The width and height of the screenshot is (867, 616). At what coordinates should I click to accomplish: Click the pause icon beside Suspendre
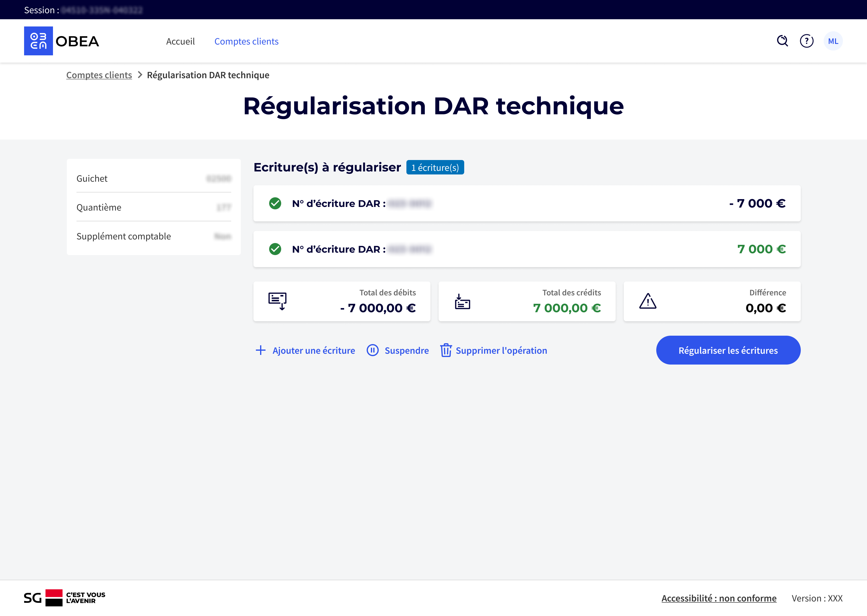tap(373, 350)
